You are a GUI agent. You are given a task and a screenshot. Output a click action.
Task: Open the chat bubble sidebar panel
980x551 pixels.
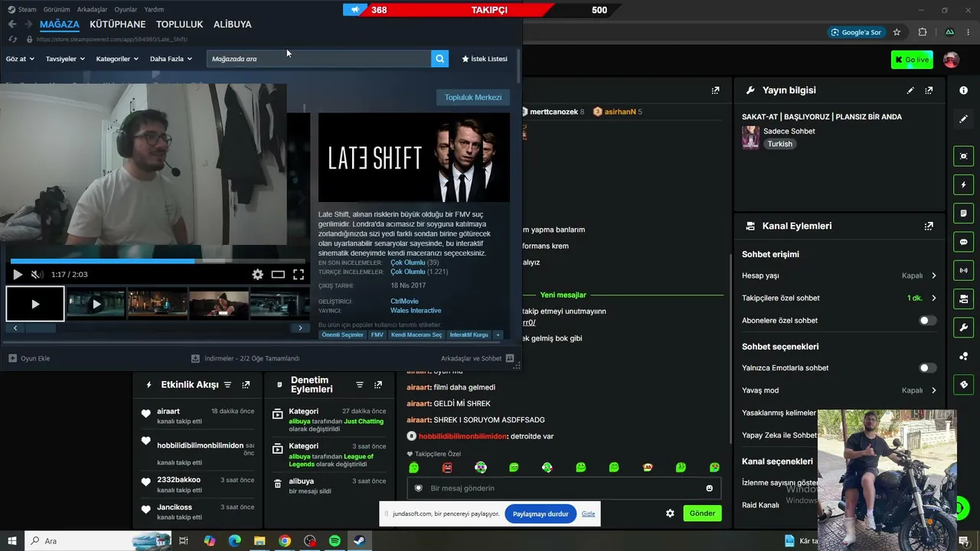[964, 242]
